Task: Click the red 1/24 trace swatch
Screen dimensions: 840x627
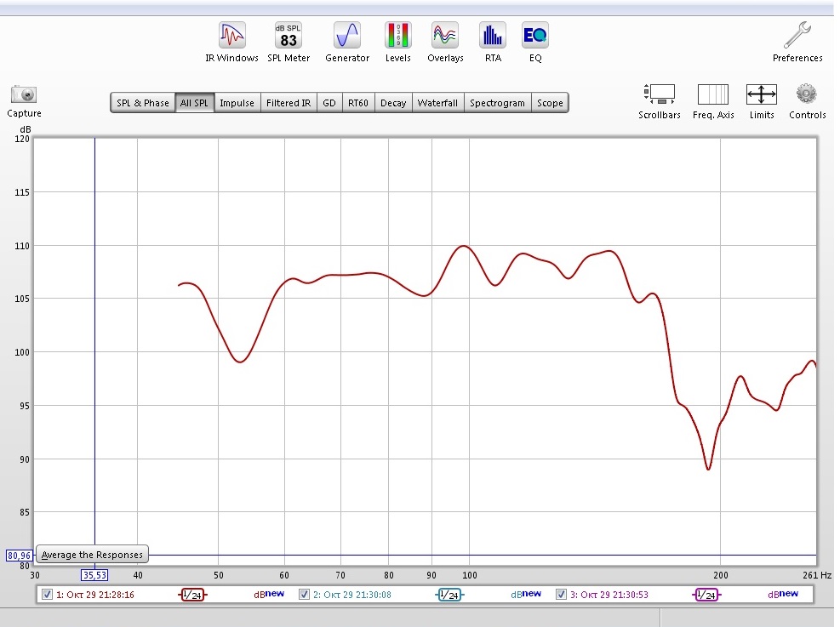Action: pyautogui.click(x=192, y=595)
